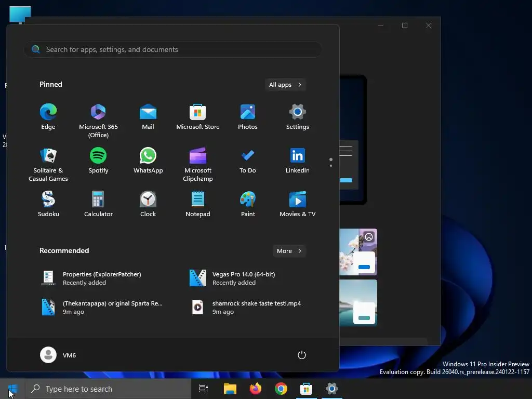The height and width of the screenshot is (399, 532).
Task: Open the VM6 user account menu
Action: tap(58, 355)
